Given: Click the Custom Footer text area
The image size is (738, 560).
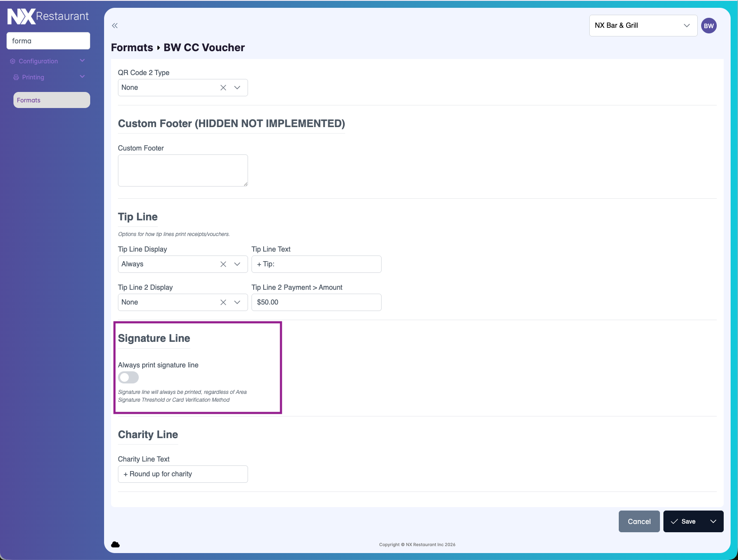Looking at the screenshot, I should 183,170.
